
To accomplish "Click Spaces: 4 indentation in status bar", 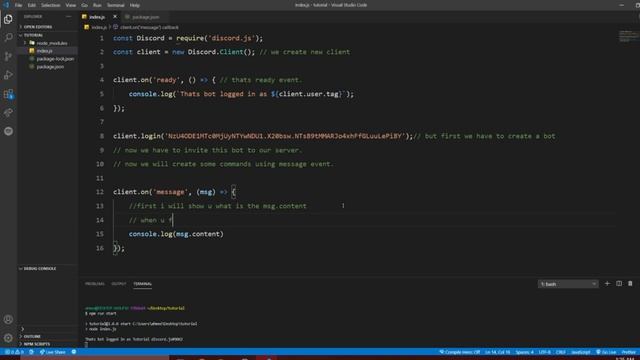I will coord(524,352).
